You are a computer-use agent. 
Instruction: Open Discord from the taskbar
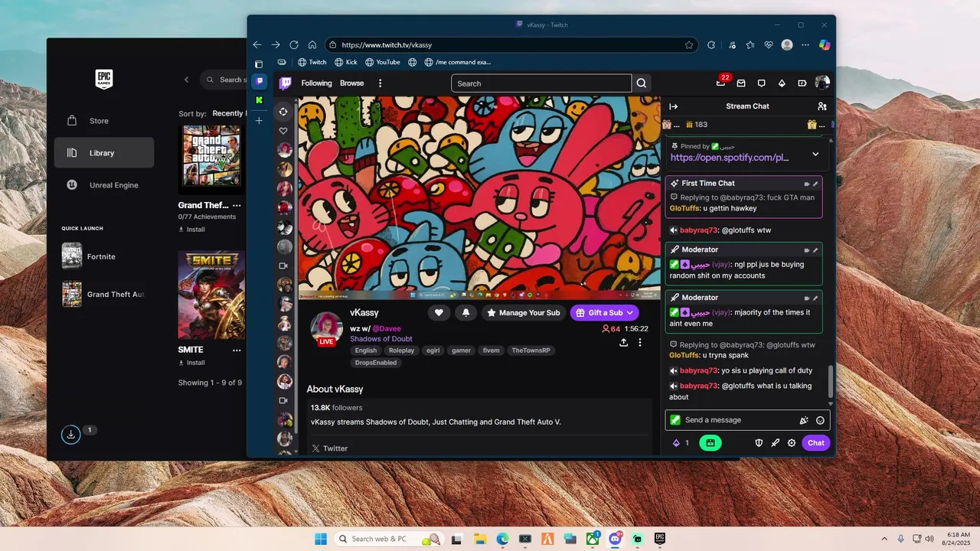(x=615, y=539)
